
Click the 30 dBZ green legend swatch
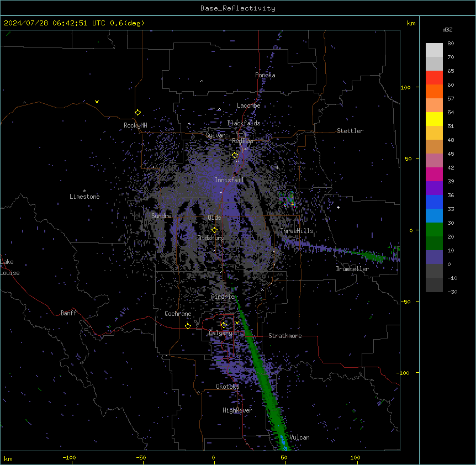(434, 230)
